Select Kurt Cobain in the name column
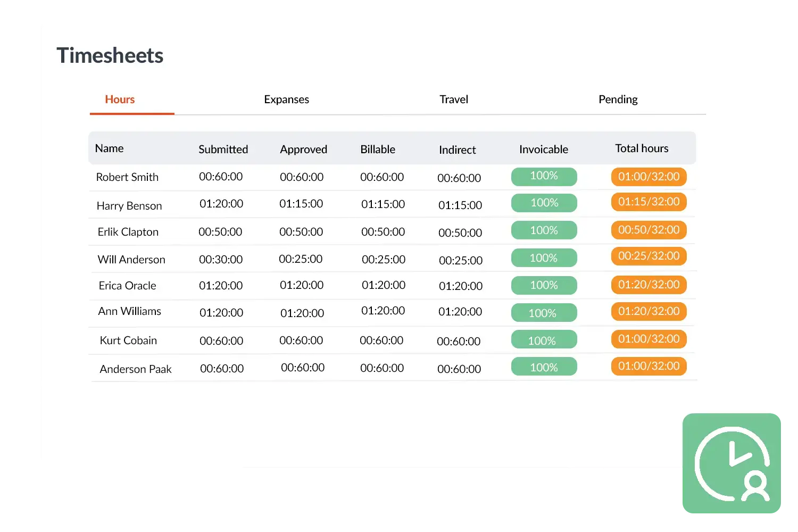Image resolution: width=798 pixels, height=532 pixels. tap(128, 340)
